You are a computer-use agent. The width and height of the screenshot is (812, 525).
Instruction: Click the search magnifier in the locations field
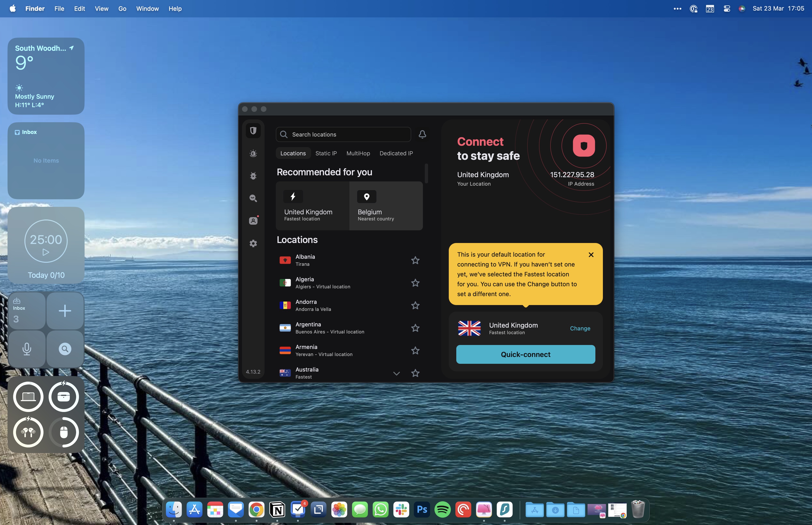(284, 134)
